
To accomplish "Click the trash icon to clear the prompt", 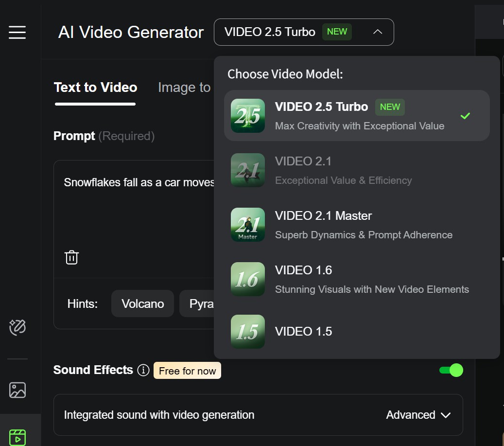I will pyautogui.click(x=71, y=257).
